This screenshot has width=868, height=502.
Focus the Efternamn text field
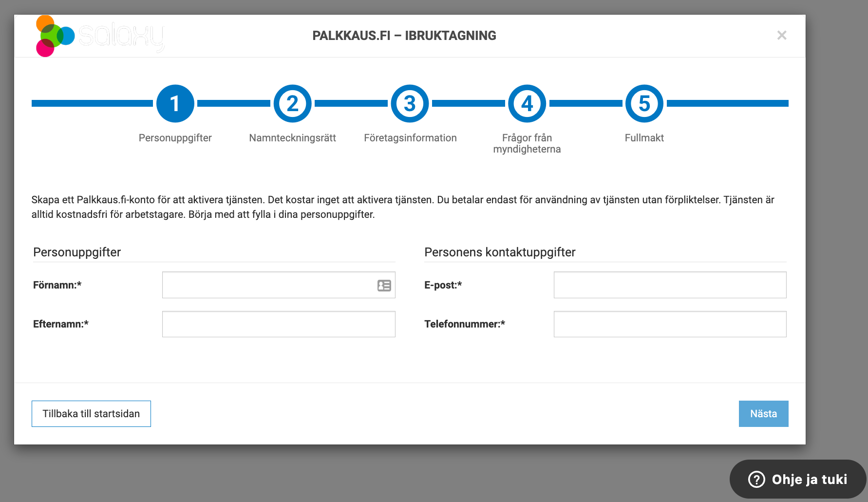click(279, 324)
